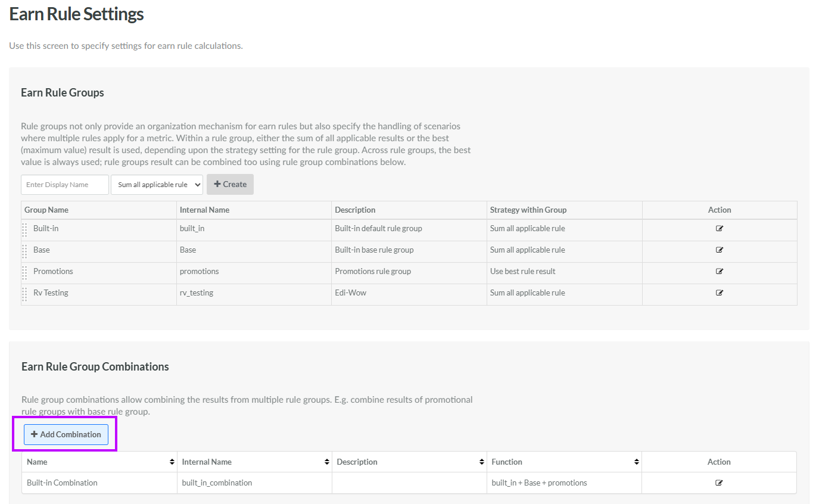Focus the Enter Display Name field
The height and width of the screenshot is (504, 816).
point(65,185)
